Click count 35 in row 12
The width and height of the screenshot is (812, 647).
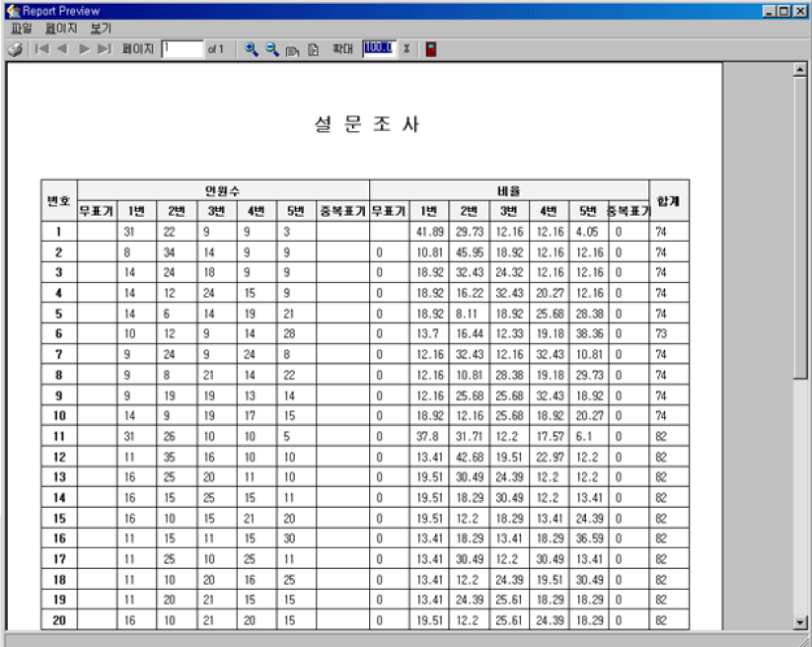coord(170,457)
